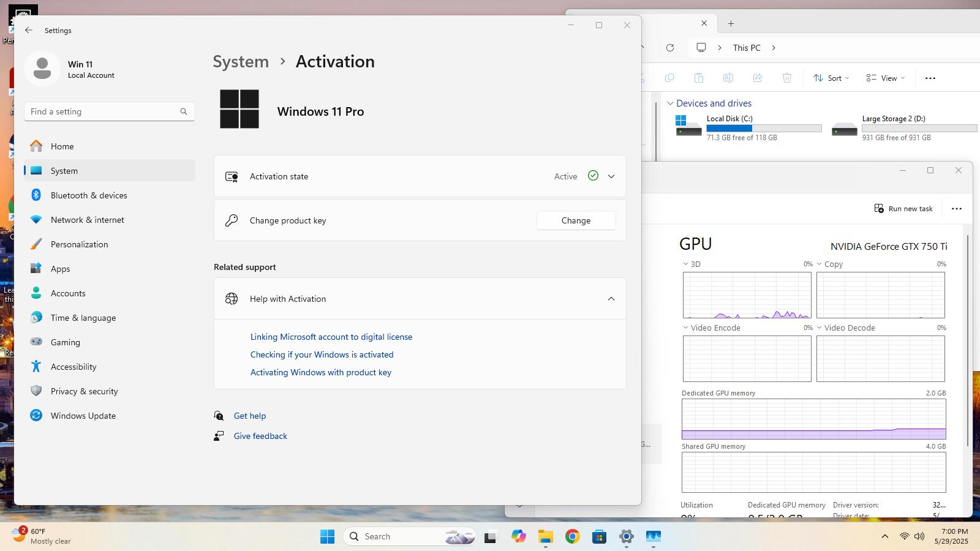Launch Copilot from the taskbar
980x551 pixels.
519,536
